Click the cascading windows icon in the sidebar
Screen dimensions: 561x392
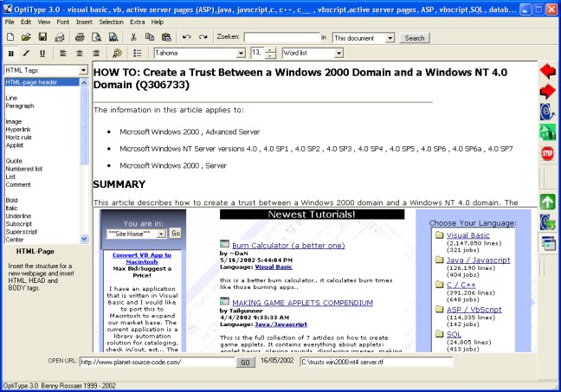coord(548,243)
